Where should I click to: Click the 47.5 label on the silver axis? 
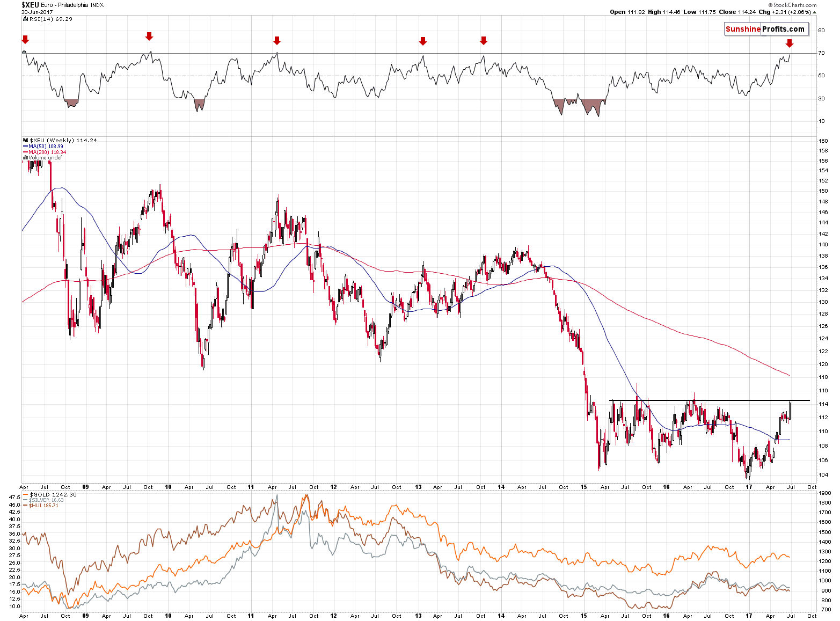coord(14,498)
